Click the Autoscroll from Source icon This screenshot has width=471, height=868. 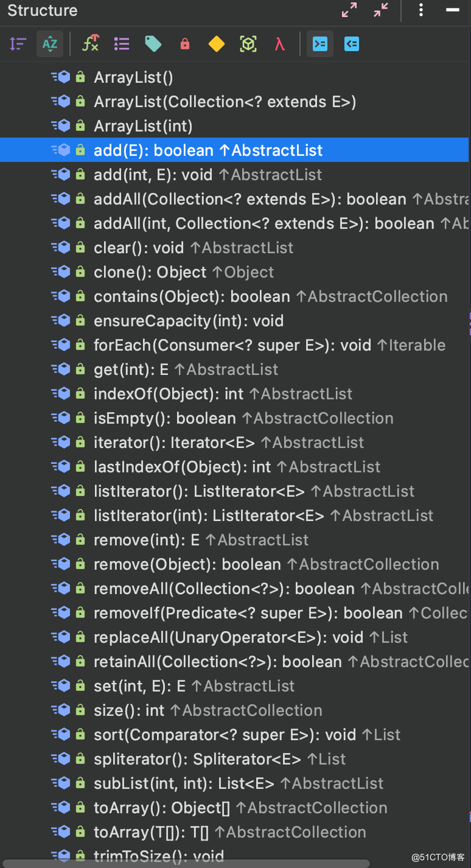tap(352, 44)
